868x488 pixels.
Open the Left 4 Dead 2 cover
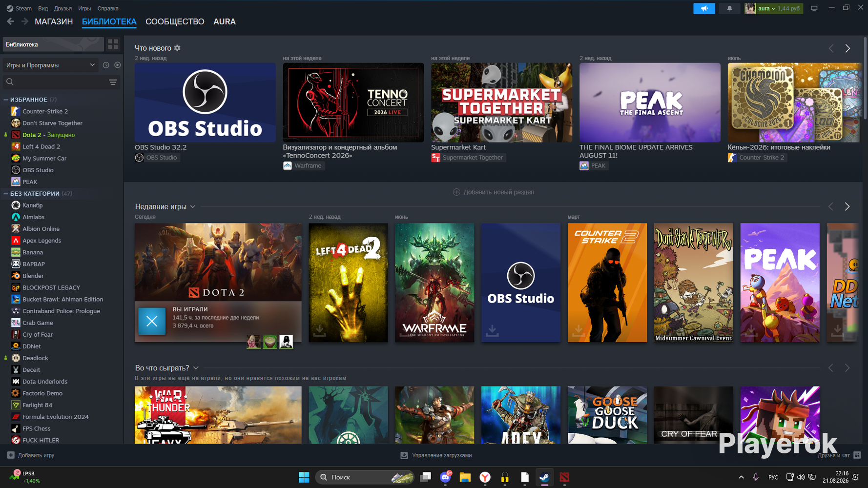(x=348, y=283)
